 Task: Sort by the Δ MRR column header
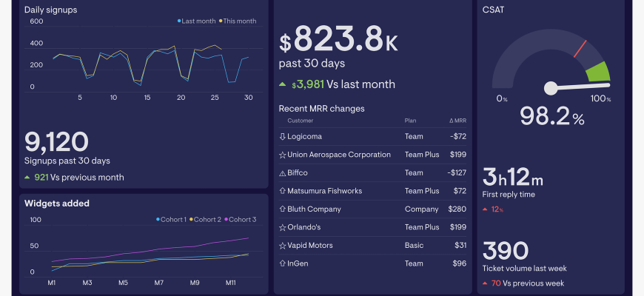tap(457, 121)
